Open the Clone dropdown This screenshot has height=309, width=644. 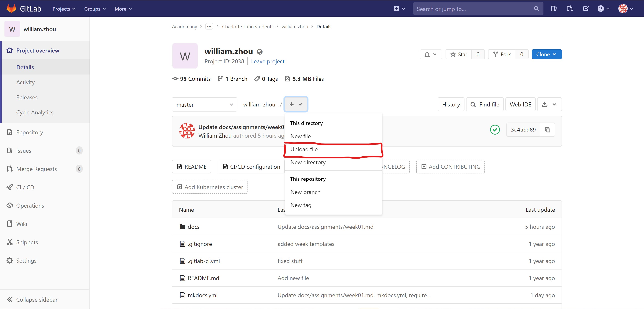pyautogui.click(x=547, y=54)
